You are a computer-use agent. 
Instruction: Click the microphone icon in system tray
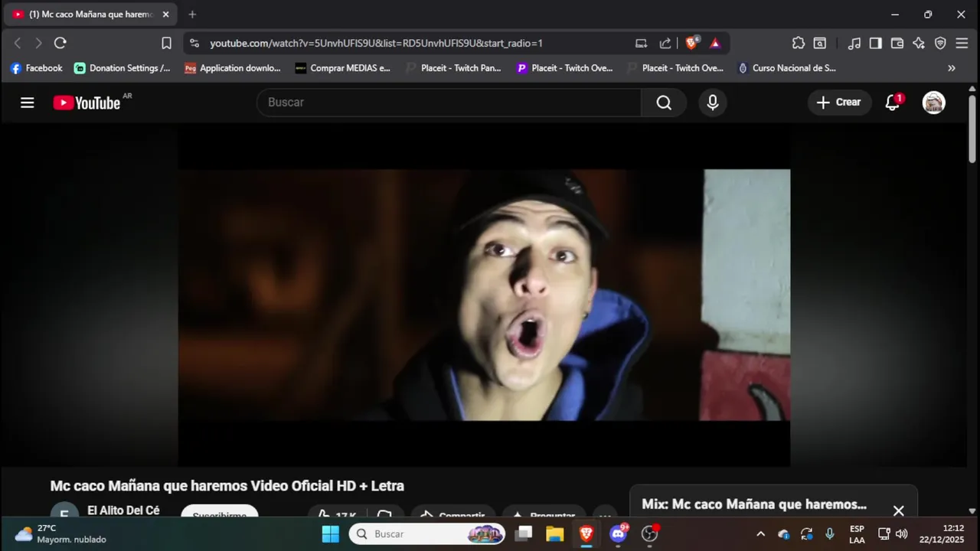coord(830,534)
